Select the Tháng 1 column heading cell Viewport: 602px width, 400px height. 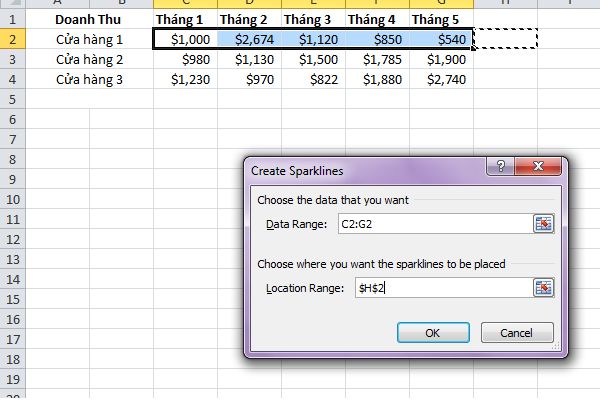pyautogui.click(x=186, y=19)
